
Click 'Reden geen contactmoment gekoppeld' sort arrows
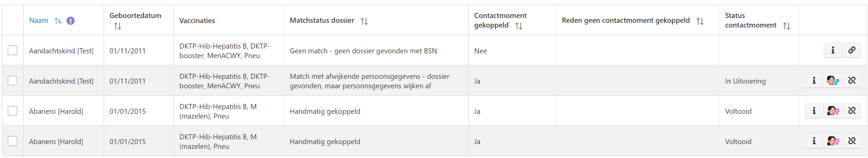click(x=700, y=21)
